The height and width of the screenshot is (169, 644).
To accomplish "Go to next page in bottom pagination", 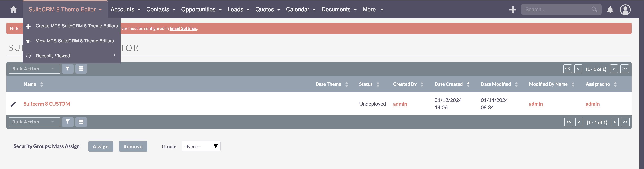I will pos(615,122).
